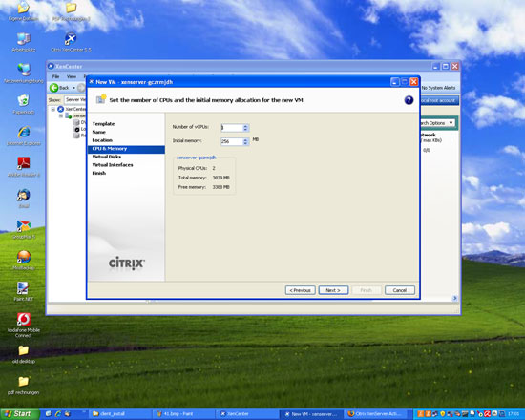Select the Adobe Reader desktop icon
This screenshot has width=525, height=420.
[24, 167]
